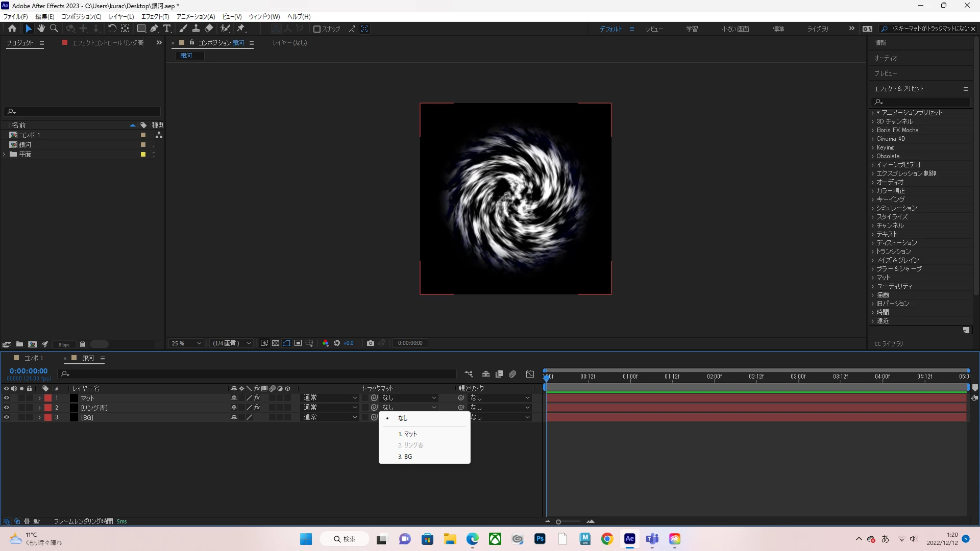Viewport: 980px width, 551px height.
Task: Select the Puppet Pin tool
Action: click(241, 29)
